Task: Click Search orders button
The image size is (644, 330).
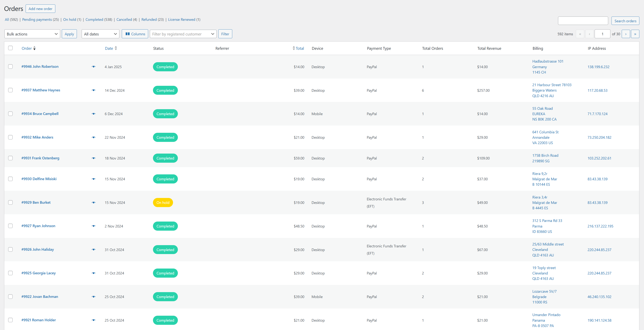Action: pos(625,21)
